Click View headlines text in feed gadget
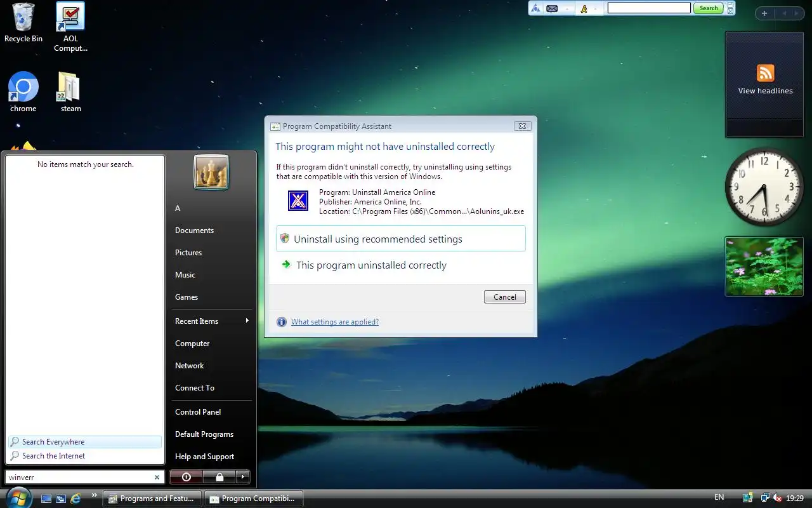This screenshot has width=812, height=508. [765, 91]
